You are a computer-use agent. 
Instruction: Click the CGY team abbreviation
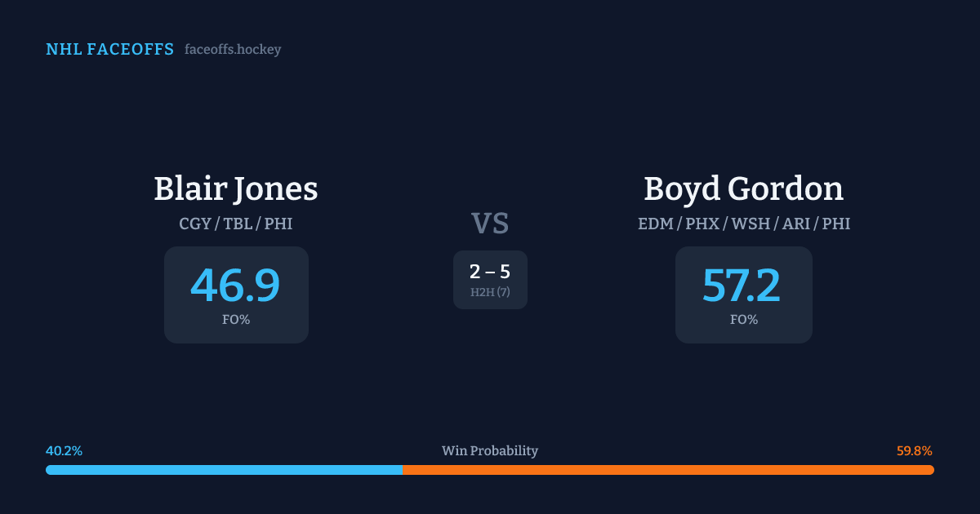194,224
